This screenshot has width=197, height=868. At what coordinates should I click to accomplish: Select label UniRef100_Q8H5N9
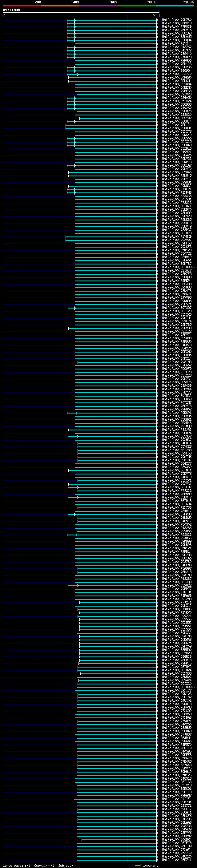click(176, 494)
